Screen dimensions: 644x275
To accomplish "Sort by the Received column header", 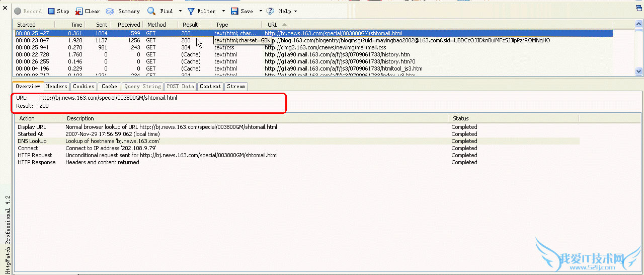I will pos(129,25).
